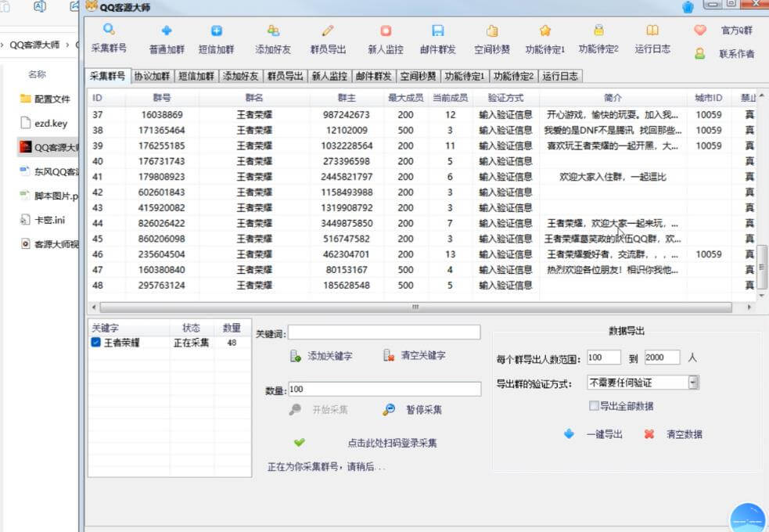Click the 开始采集 button
Screen dimensions: 769x532
(330, 410)
